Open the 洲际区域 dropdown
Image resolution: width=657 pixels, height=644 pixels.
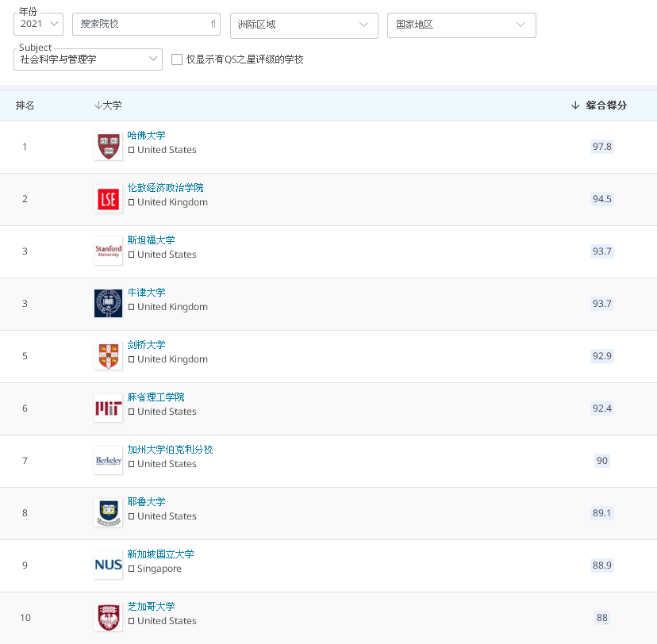[304, 25]
